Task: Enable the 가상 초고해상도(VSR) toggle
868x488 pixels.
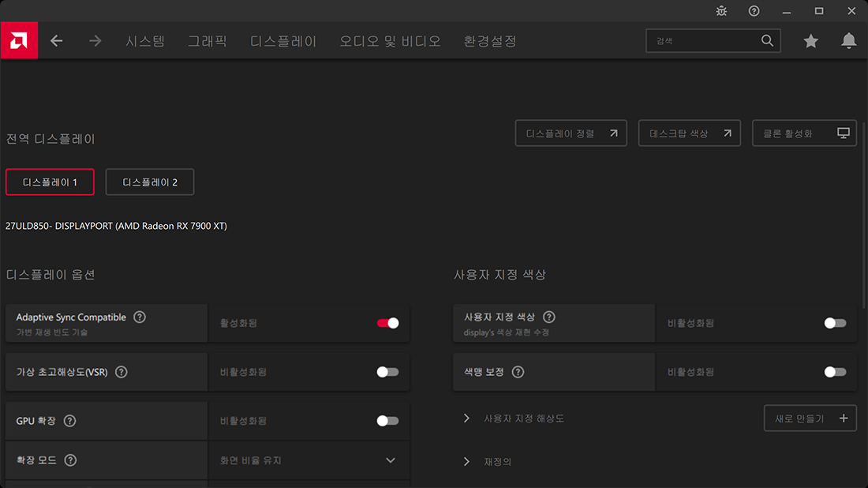Action: [387, 372]
